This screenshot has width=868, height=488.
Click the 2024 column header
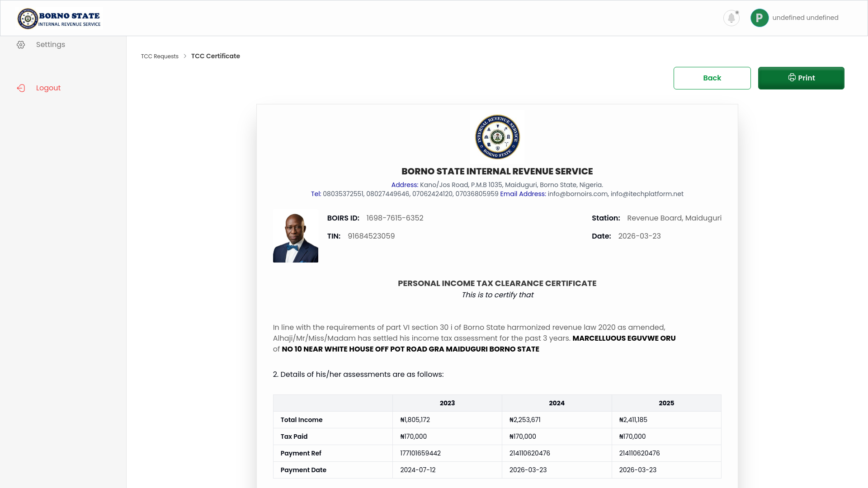pyautogui.click(x=557, y=403)
